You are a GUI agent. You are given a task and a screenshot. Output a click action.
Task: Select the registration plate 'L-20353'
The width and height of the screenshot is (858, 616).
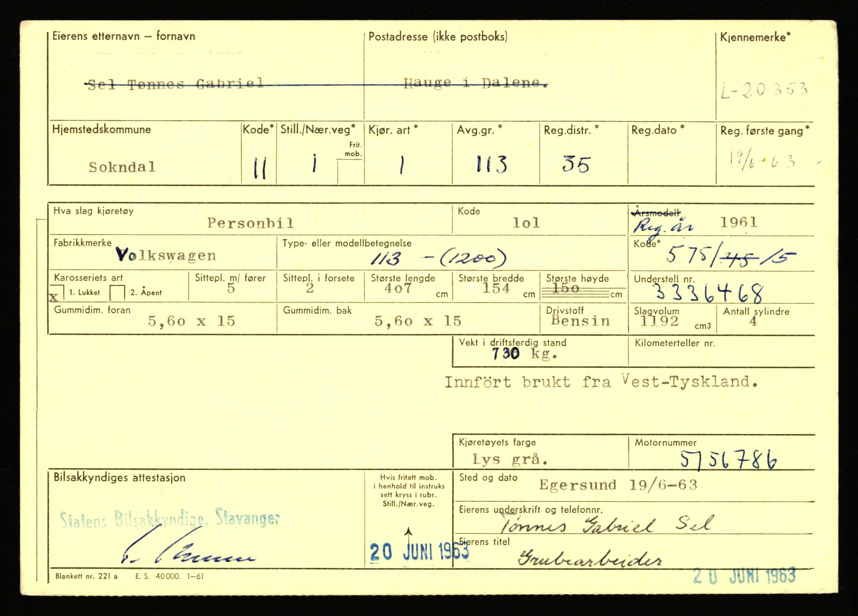[764, 90]
